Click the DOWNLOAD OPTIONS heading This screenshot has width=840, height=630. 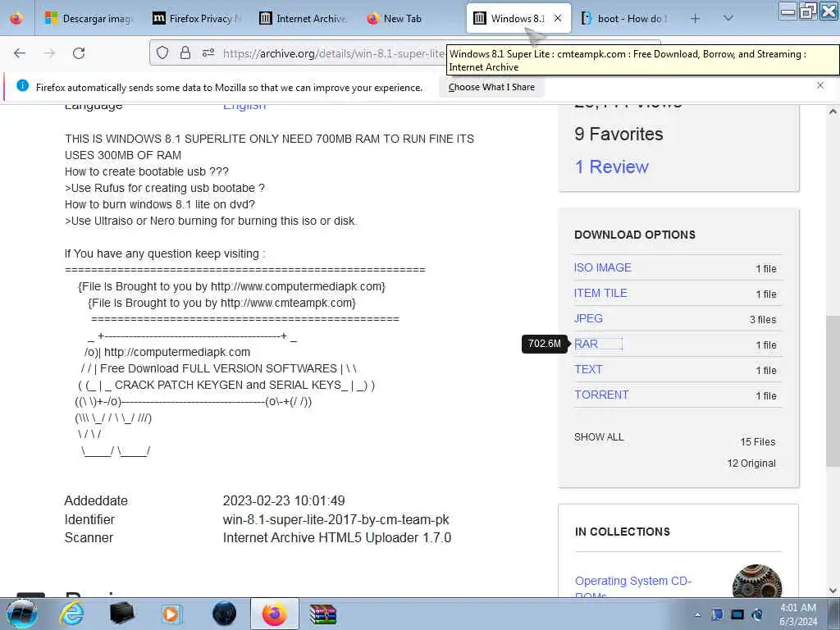click(635, 235)
